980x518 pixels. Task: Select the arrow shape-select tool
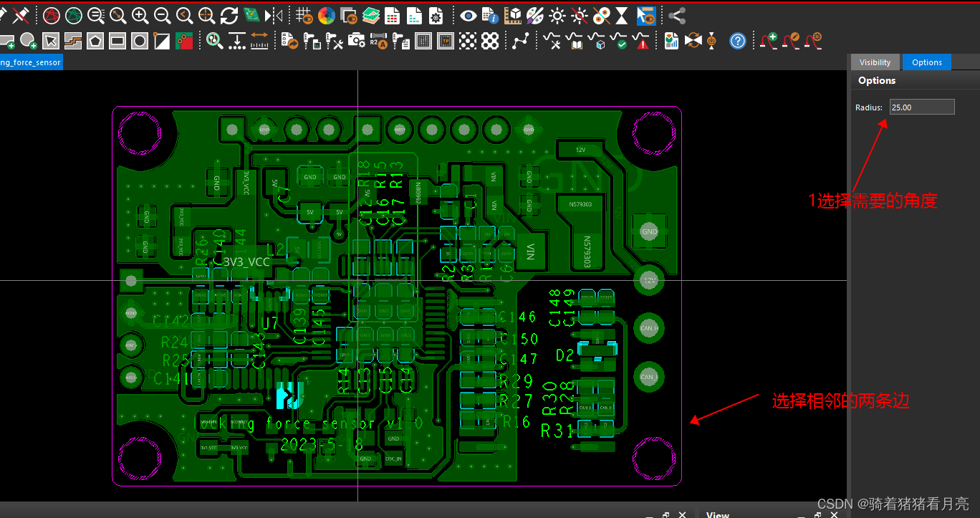click(x=51, y=41)
